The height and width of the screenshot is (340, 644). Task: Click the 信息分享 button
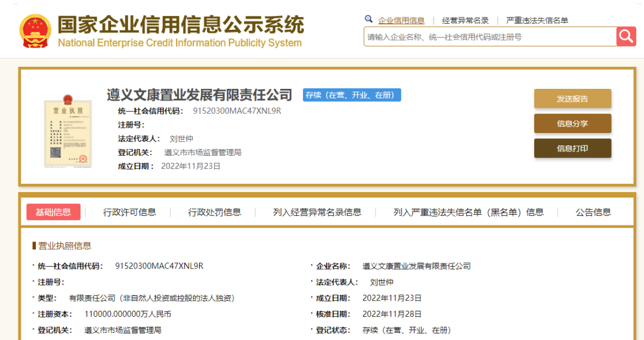(572, 123)
